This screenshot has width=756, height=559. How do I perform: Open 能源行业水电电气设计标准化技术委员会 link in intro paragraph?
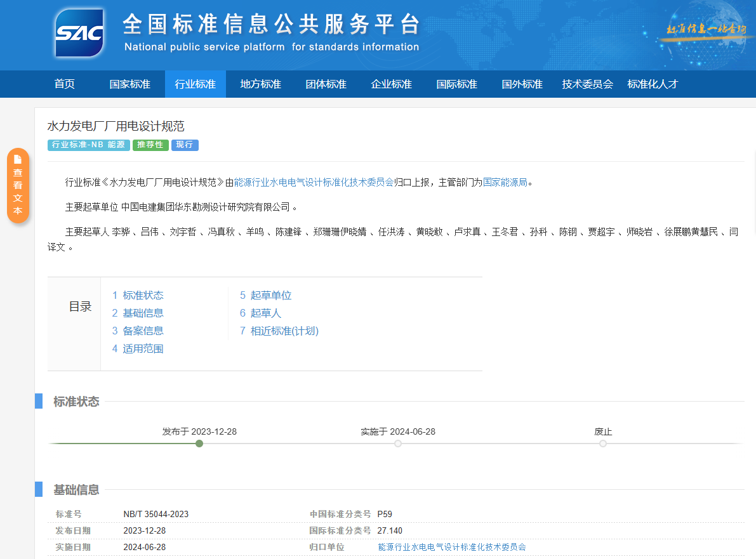[314, 182]
